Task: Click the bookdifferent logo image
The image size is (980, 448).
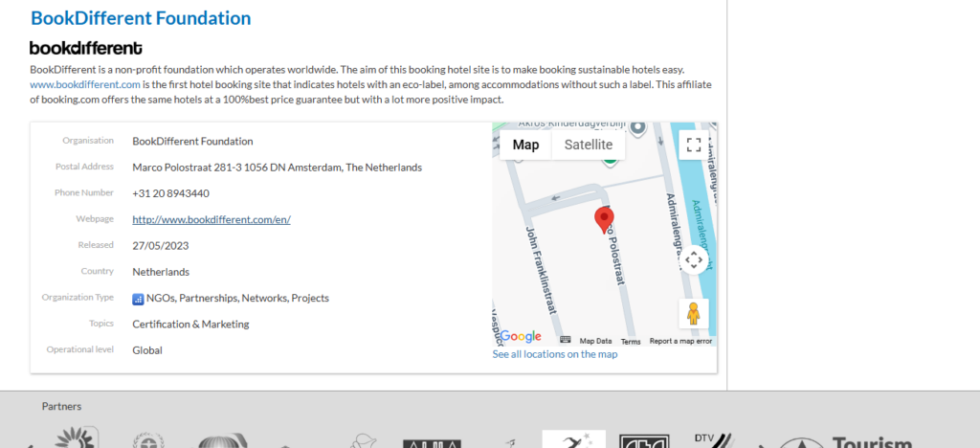Action: tap(86, 48)
